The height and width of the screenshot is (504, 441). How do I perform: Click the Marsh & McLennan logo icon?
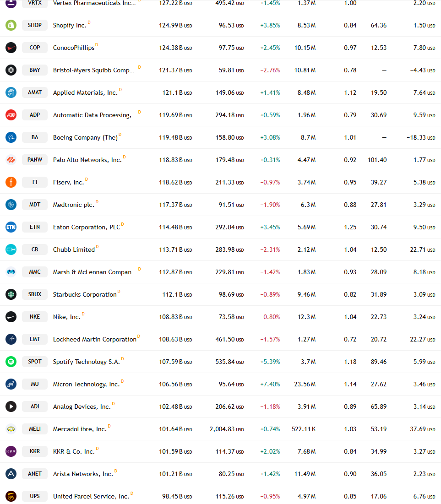click(x=11, y=272)
